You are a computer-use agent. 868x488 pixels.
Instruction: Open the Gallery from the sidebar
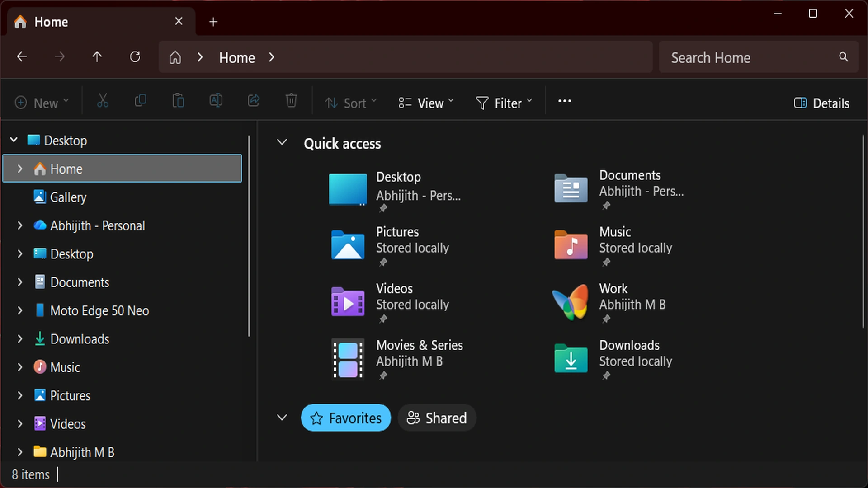point(68,197)
